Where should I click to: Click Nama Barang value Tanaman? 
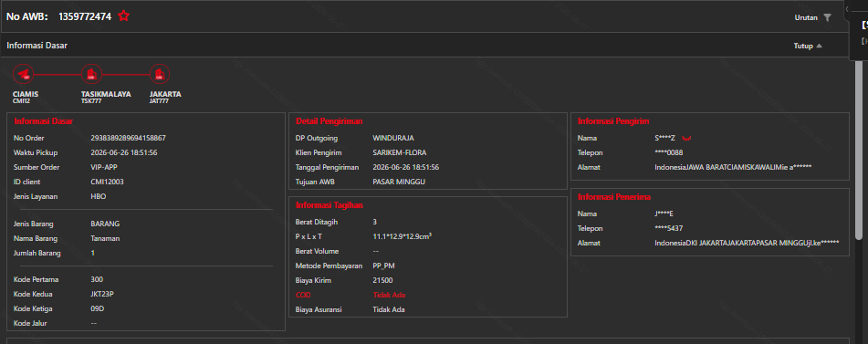pyautogui.click(x=105, y=238)
